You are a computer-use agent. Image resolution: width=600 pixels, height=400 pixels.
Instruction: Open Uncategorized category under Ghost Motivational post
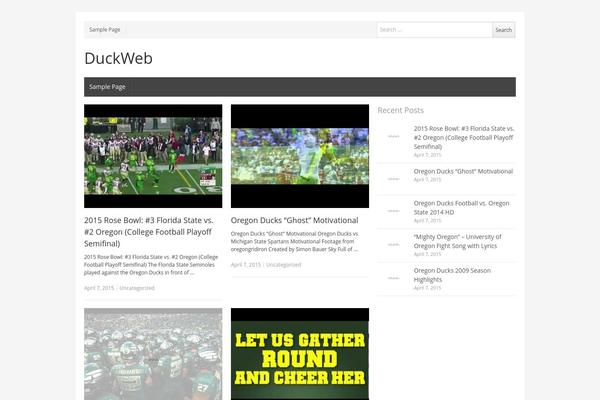pyautogui.click(x=284, y=264)
